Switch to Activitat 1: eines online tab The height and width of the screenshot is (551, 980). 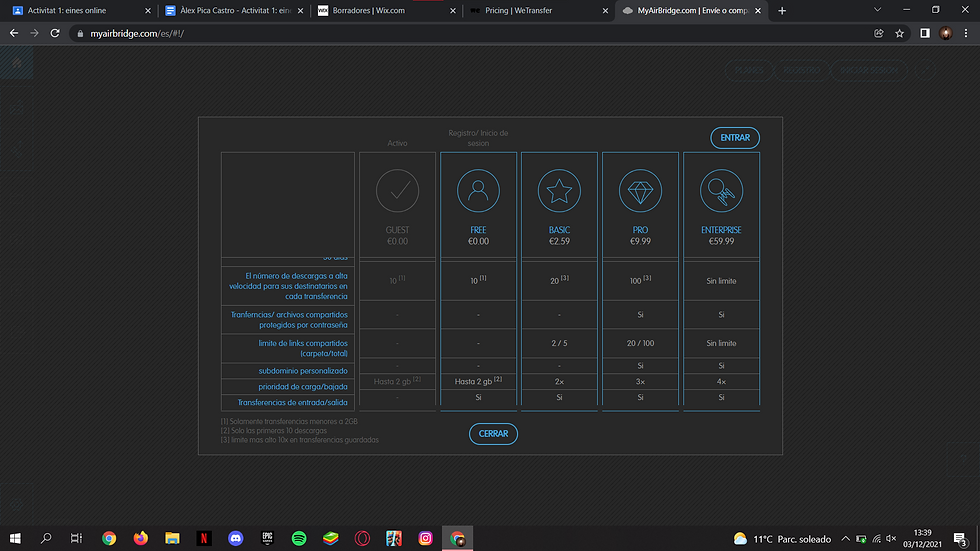pos(81,11)
